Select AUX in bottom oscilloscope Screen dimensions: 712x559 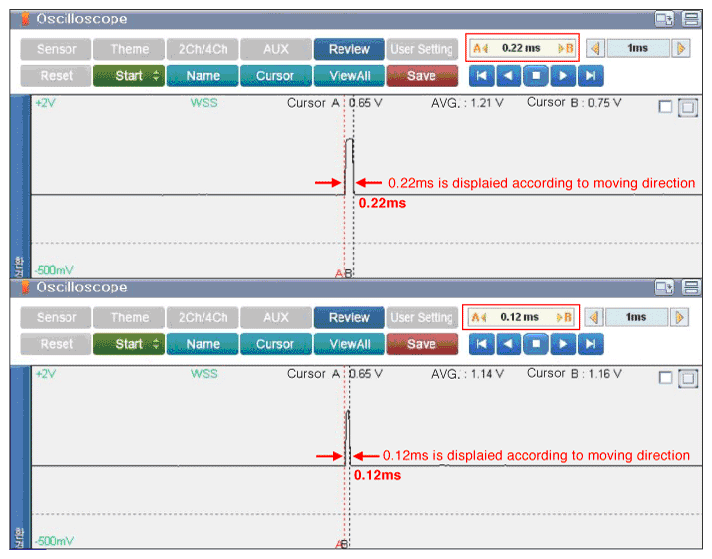pos(276,317)
